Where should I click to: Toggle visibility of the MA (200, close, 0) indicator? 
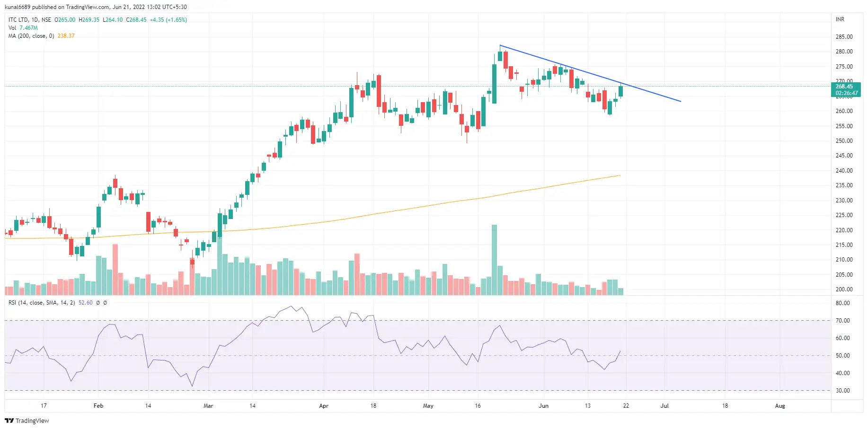(29, 35)
